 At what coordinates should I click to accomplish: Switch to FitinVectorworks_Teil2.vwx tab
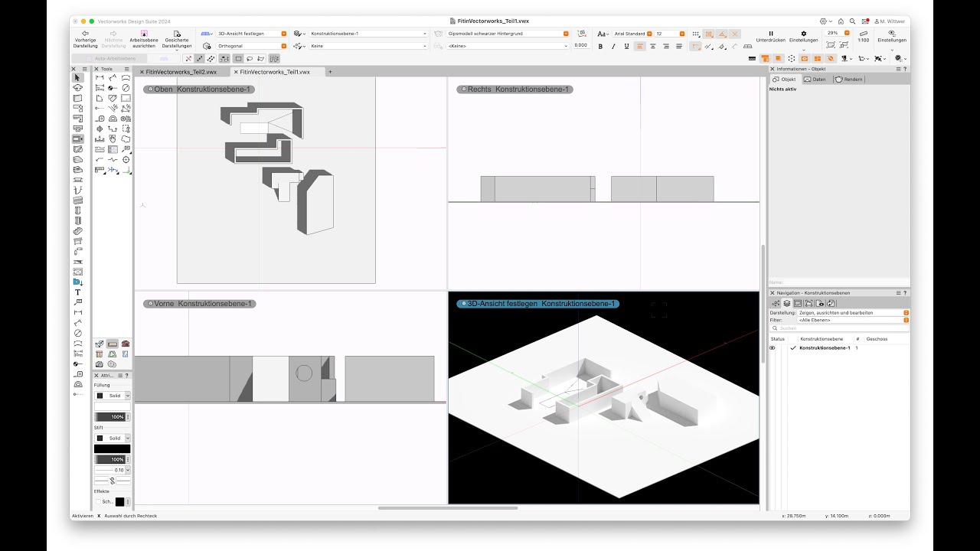coord(181,72)
